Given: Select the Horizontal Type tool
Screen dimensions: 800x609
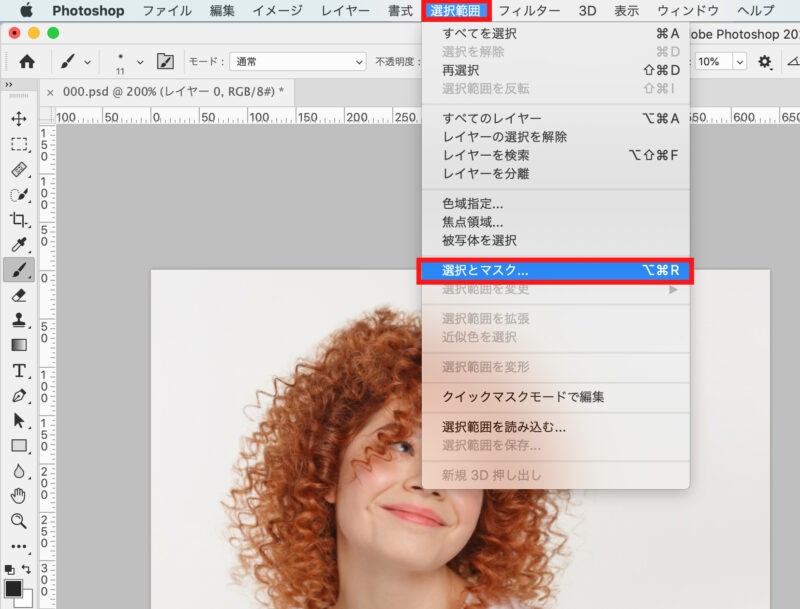Looking at the screenshot, I should (x=19, y=370).
